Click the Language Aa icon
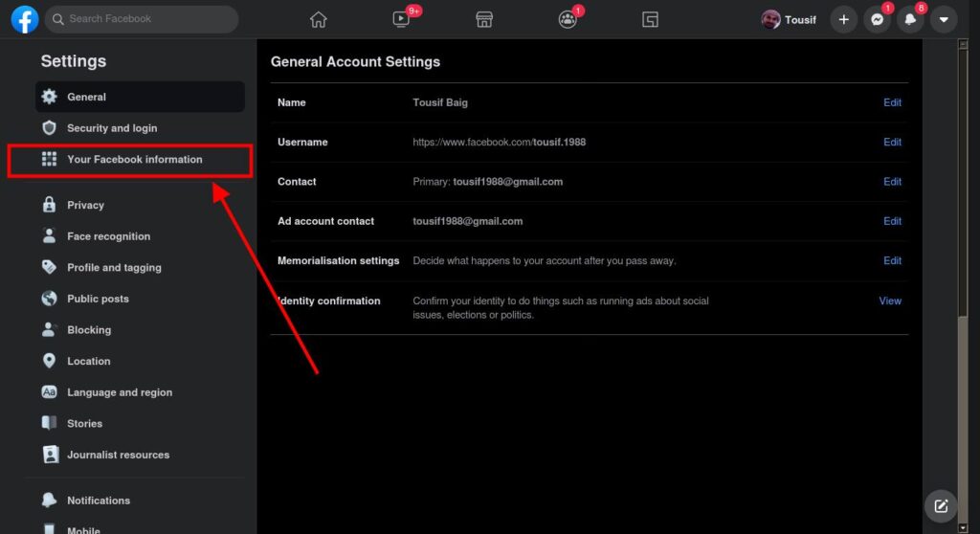Viewport: 980px width, 534px height. coord(50,392)
